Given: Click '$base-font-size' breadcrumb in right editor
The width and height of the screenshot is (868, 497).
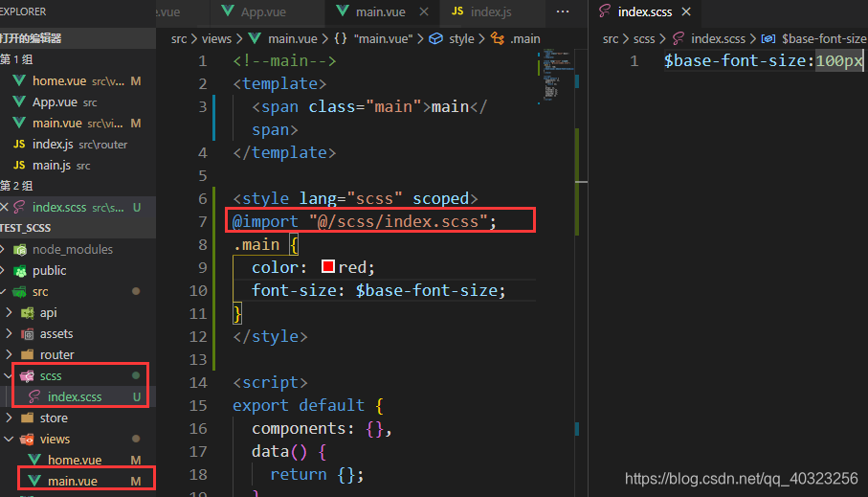Looking at the screenshot, I should coord(824,39).
